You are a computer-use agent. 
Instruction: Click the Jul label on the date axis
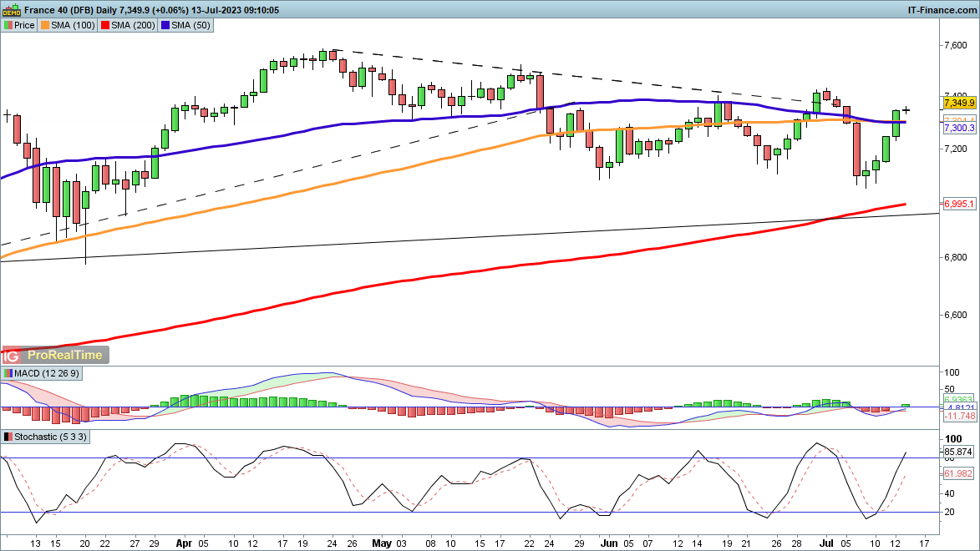pyautogui.click(x=827, y=543)
